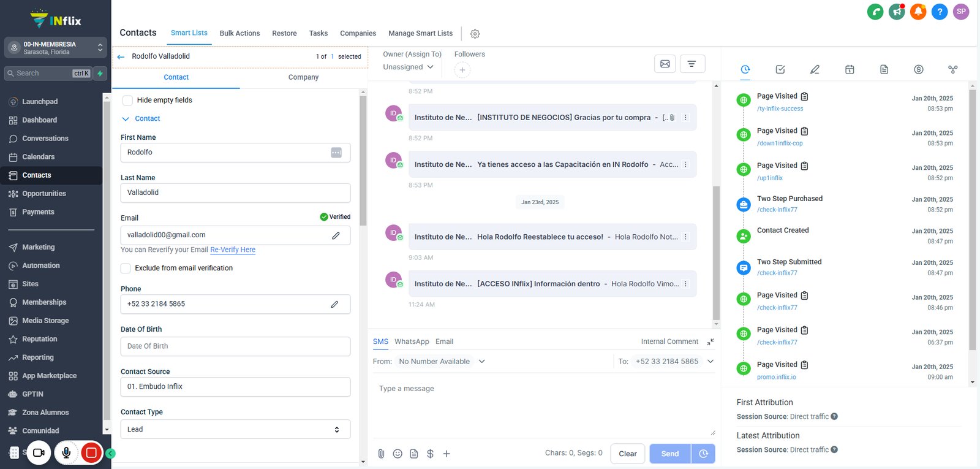Image resolution: width=980 pixels, height=469 pixels.
Task: Open the blue help question icon
Action: pyautogui.click(x=940, y=11)
